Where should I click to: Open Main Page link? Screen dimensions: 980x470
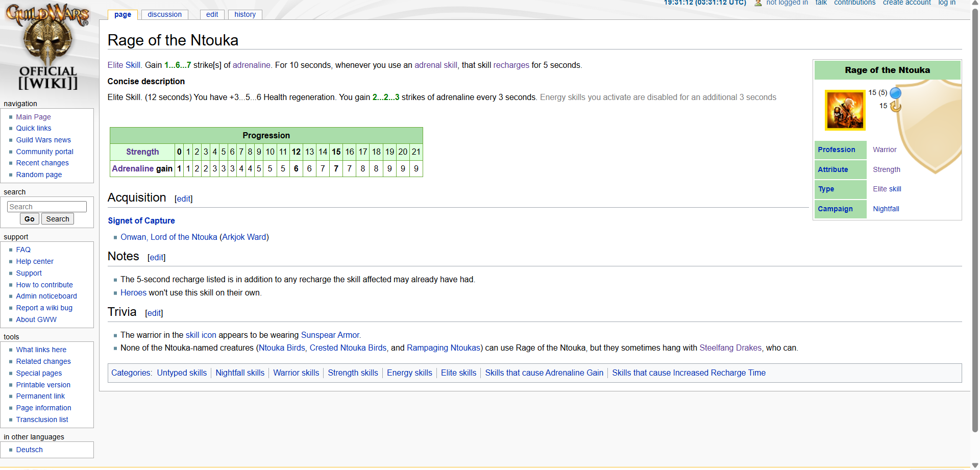33,117
